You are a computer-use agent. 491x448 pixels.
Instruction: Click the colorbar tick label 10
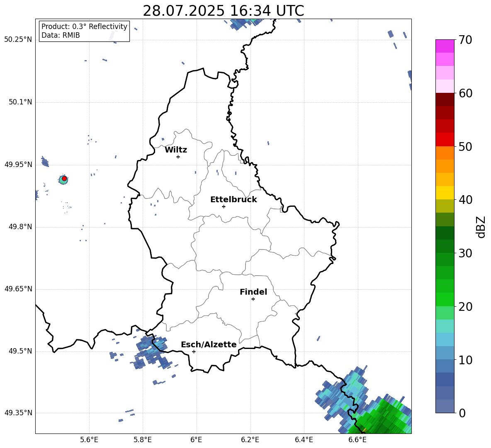click(465, 360)
